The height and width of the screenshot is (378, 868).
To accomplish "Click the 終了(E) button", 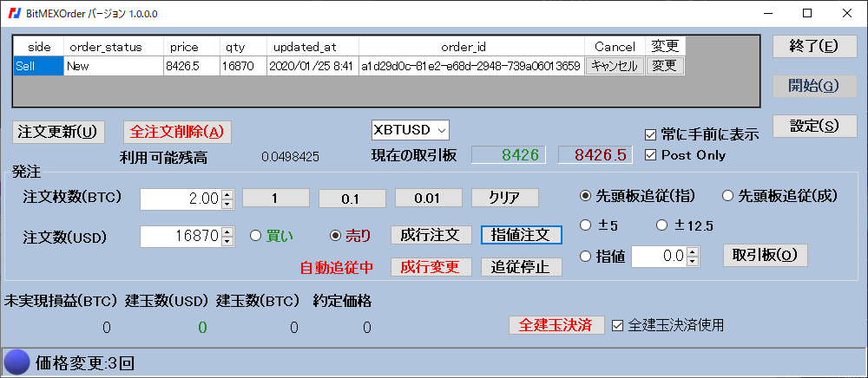I will (814, 46).
